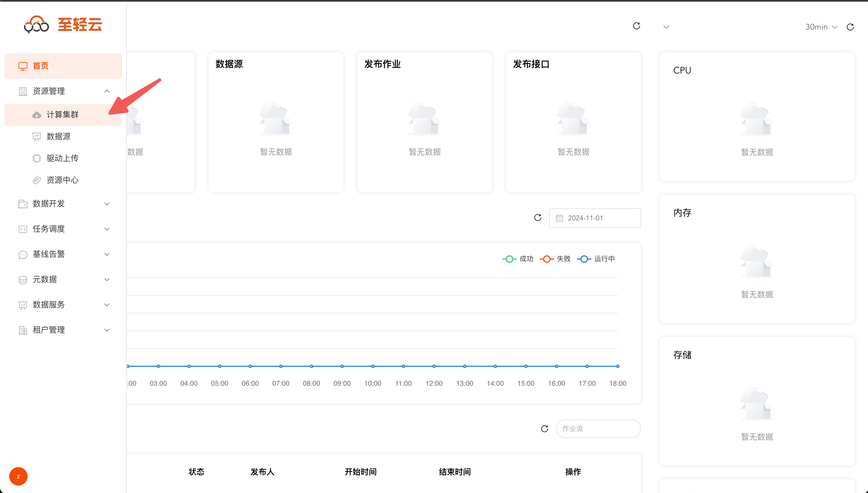This screenshot has width=868, height=493.
Task: Click the top refresh icon left of dropdown
Action: pos(636,26)
